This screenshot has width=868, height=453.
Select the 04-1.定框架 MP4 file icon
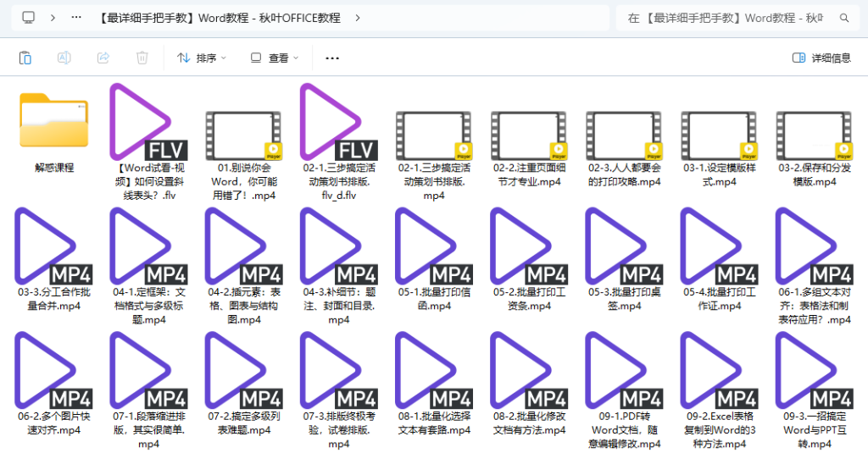tap(149, 246)
